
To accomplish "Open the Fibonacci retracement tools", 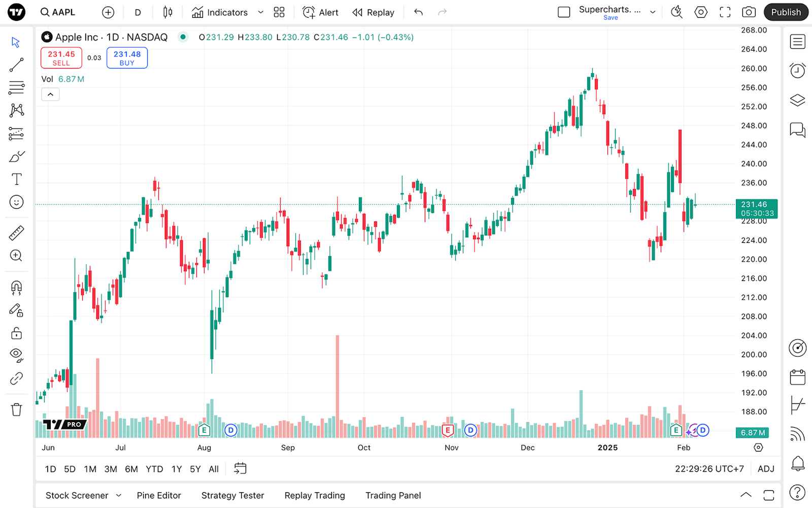I will [16, 87].
